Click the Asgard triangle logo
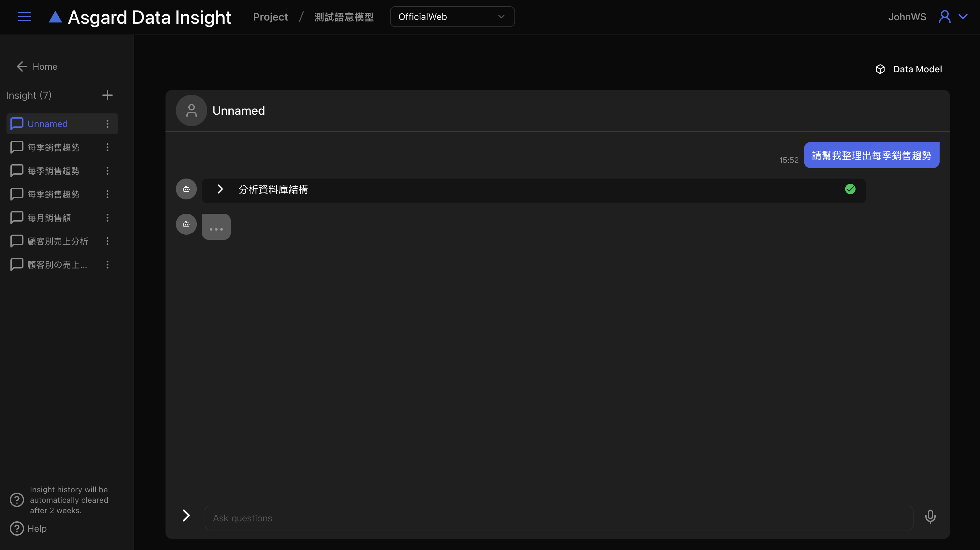This screenshot has height=550, width=980. (55, 17)
